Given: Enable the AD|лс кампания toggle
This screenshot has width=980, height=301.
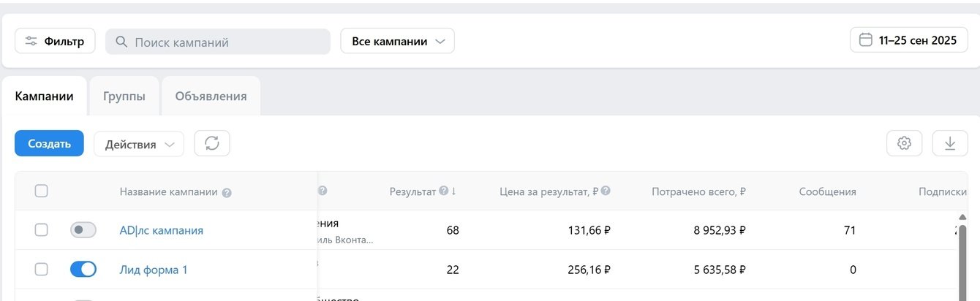Looking at the screenshot, I should click(83, 230).
